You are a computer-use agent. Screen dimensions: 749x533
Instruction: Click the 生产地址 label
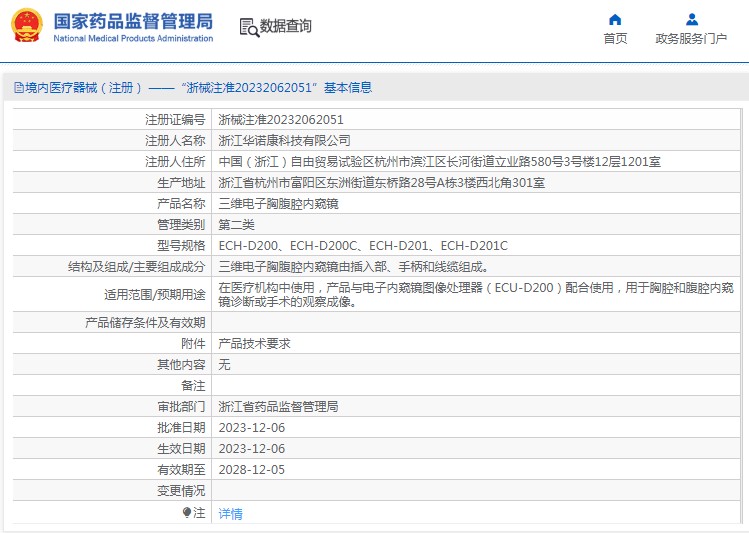tap(181, 182)
